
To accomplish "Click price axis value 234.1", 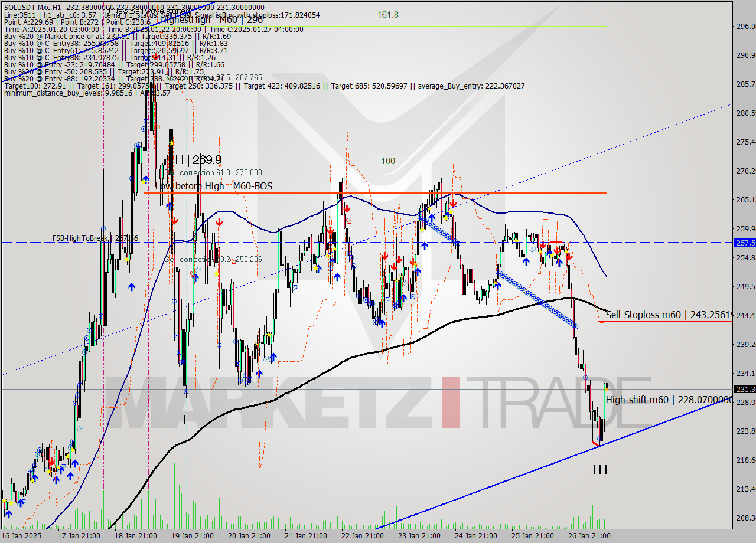I will point(745,373).
